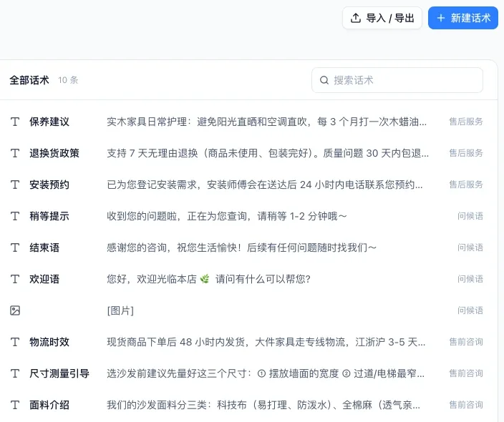Click the plus icon in 新建话术
This screenshot has width=504, height=422.
click(x=441, y=18)
